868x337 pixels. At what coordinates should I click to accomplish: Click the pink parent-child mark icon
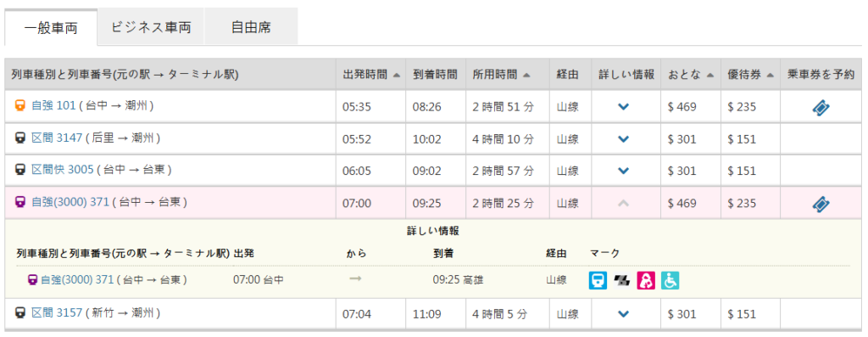(646, 280)
